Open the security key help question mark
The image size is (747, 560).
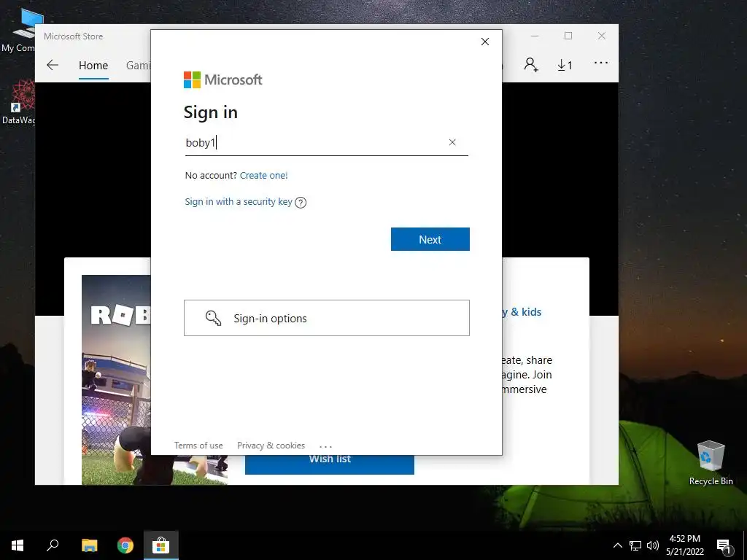[x=301, y=203]
